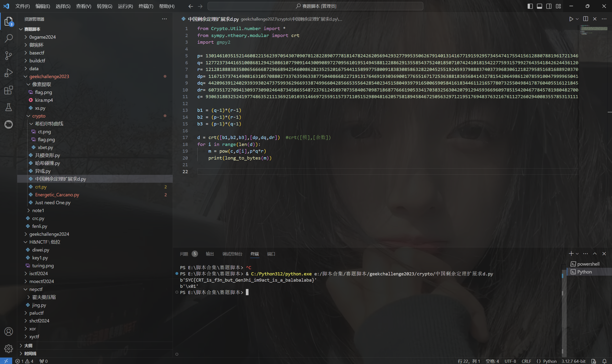This screenshot has width=612, height=364.
Task: Open the 文件(F) menu
Action: [x=22, y=6]
